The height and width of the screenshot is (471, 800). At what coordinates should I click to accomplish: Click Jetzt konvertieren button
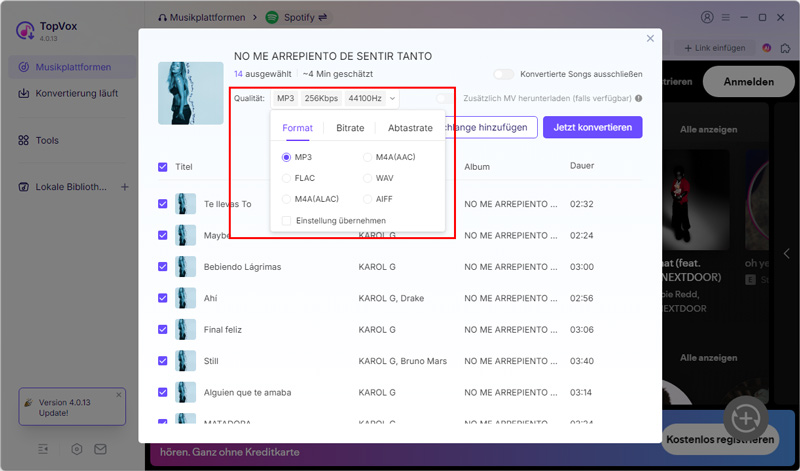tap(592, 127)
